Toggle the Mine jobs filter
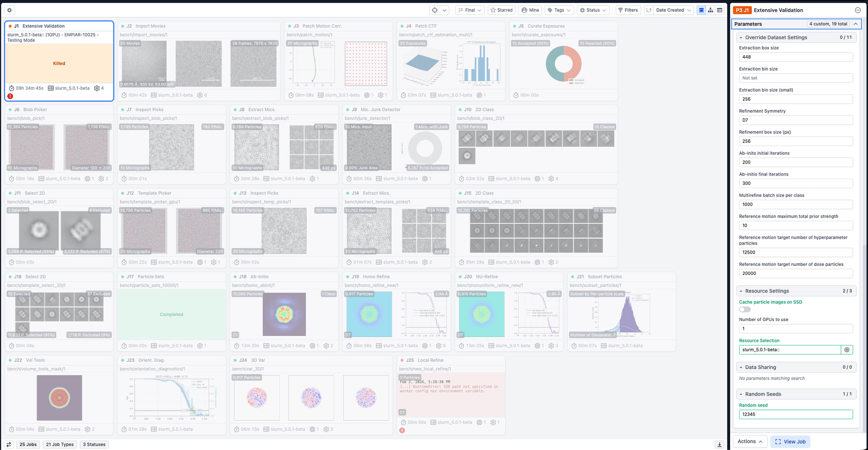The image size is (868, 450). pos(530,10)
